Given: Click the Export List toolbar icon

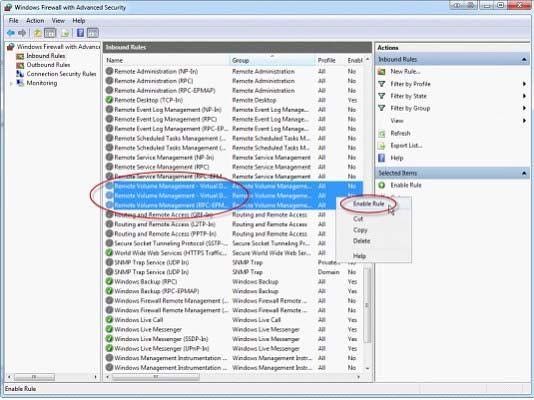Looking at the screenshot, I should click(65, 33).
